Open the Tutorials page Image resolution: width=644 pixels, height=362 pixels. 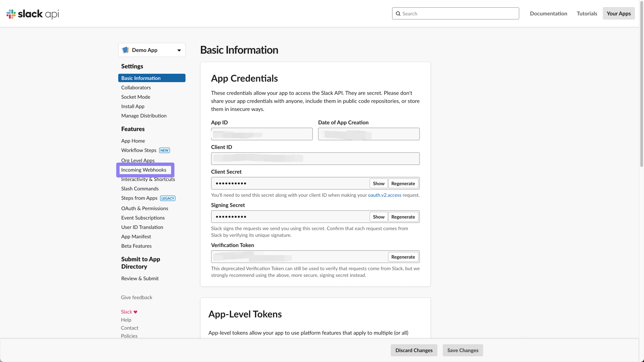pyautogui.click(x=587, y=13)
